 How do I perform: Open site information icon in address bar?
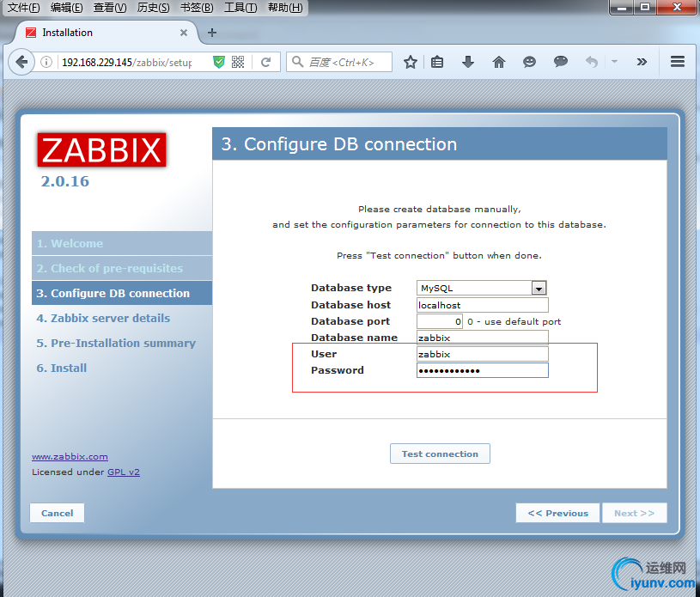pyautogui.click(x=46, y=62)
